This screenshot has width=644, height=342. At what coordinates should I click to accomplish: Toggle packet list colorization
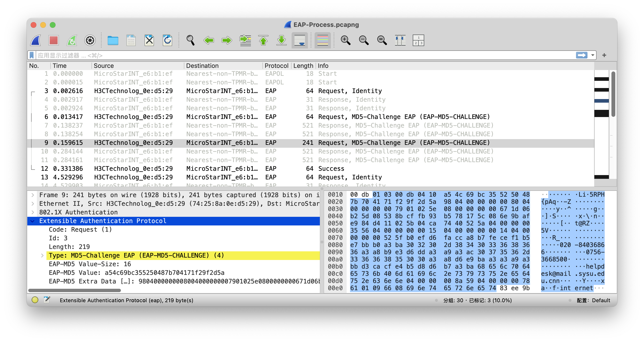coord(322,40)
